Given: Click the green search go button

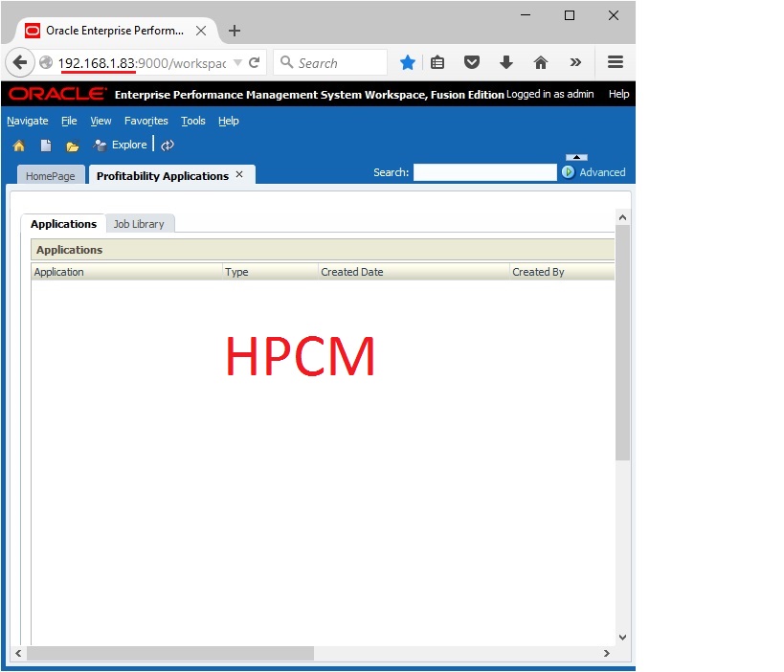Looking at the screenshot, I should point(569,172).
